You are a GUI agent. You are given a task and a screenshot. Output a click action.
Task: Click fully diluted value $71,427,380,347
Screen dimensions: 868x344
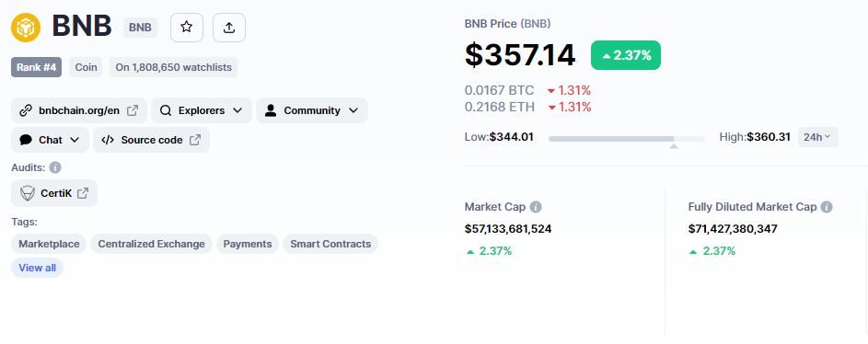[733, 229]
